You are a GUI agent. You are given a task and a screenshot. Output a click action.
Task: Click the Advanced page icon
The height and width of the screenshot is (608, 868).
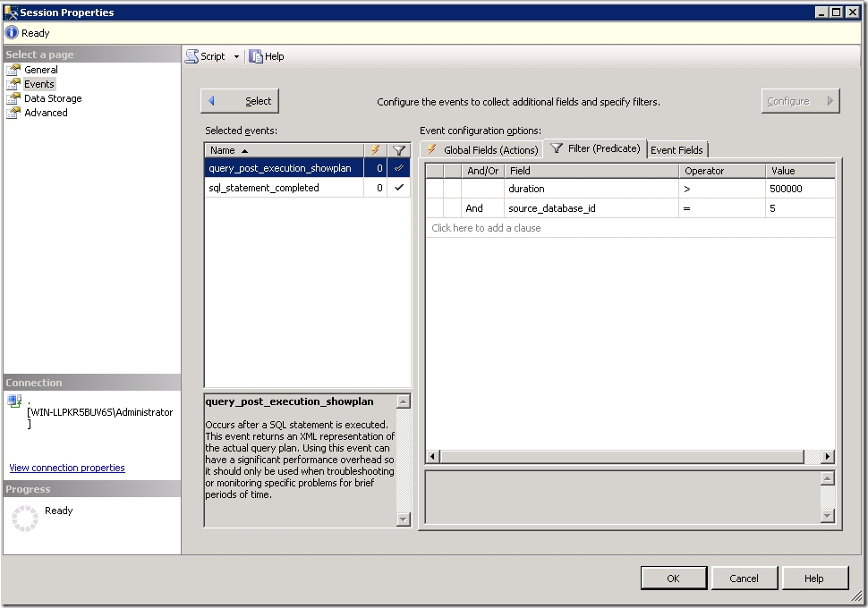click(x=13, y=113)
